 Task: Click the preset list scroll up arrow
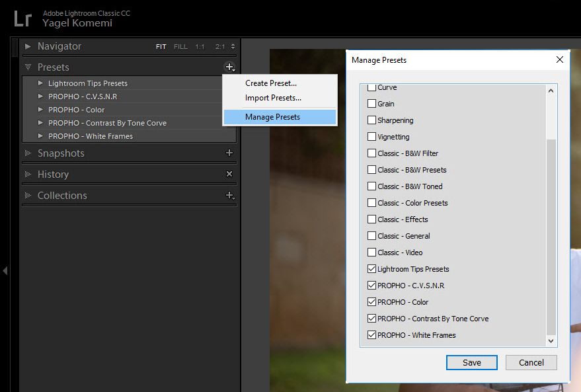(551, 91)
